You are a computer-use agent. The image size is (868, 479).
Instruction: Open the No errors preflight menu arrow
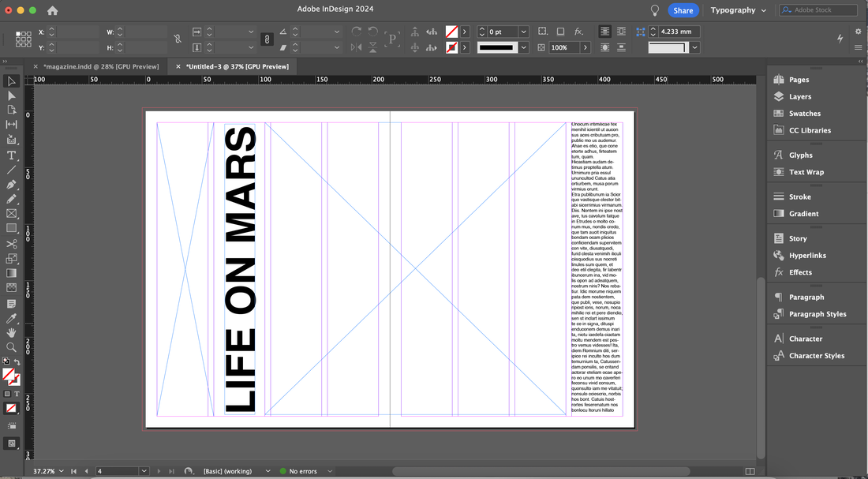coord(329,471)
